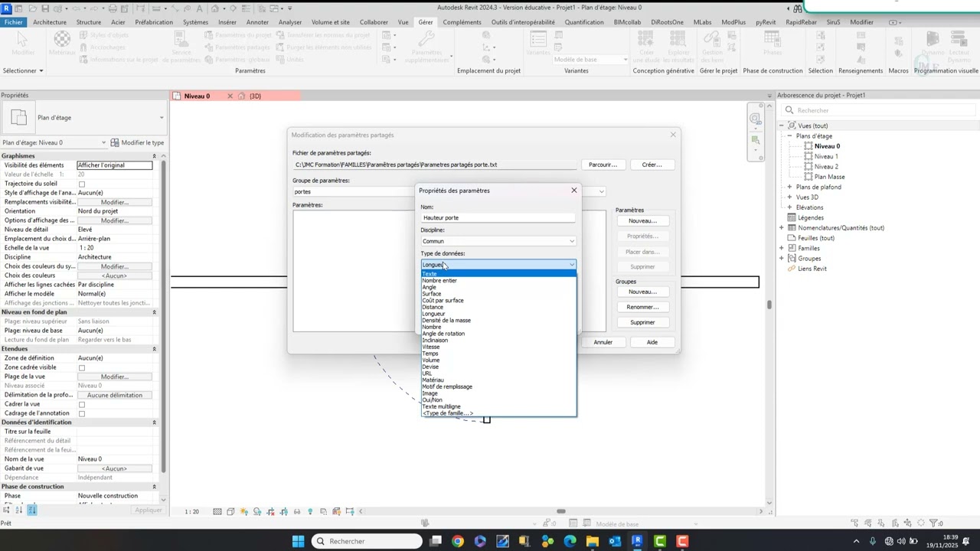Screen dimensions: 980x551
Task: Click the Créer... button
Action: [x=652, y=165]
